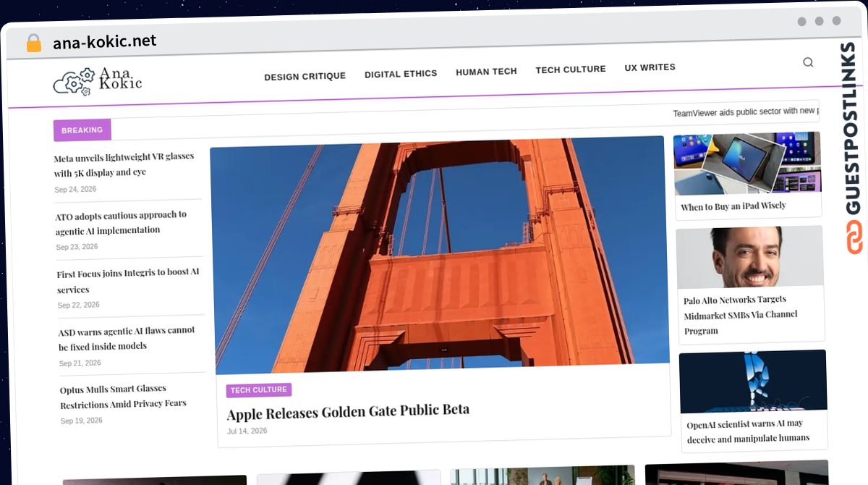Click the Sep 23, 2026 date

pyautogui.click(x=77, y=247)
